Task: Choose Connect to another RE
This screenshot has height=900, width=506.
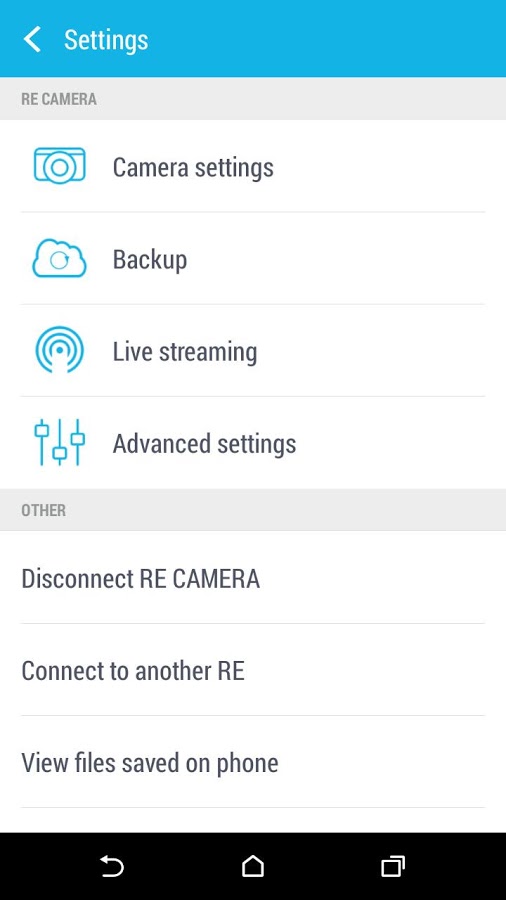Action: (253, 670)
